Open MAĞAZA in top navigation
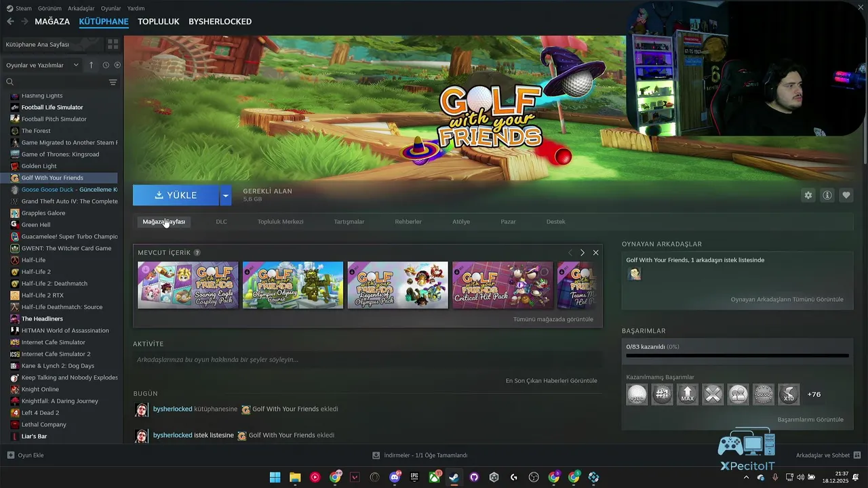The width and height of the screenshot is (868, 488). click(x=52, y=22)
